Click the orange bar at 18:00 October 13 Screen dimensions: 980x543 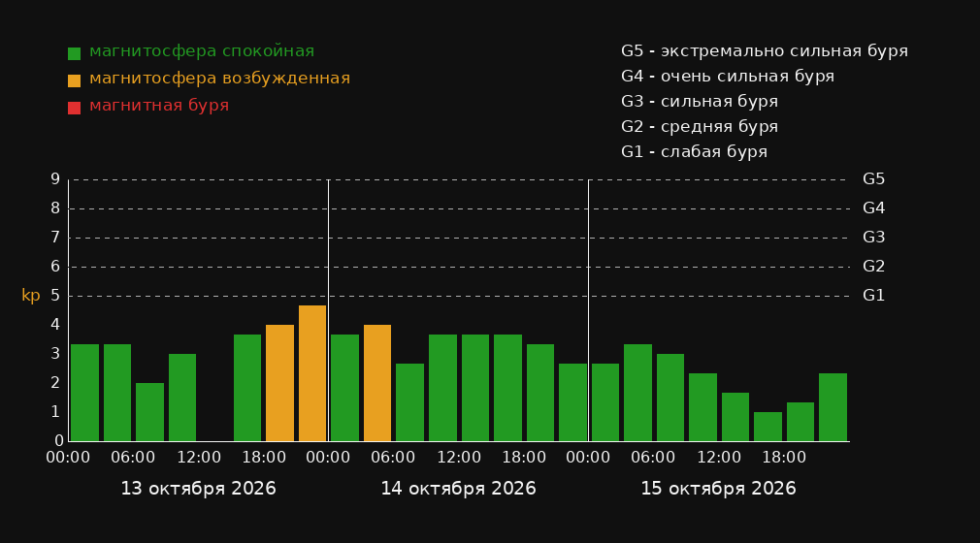click(280, 383)
